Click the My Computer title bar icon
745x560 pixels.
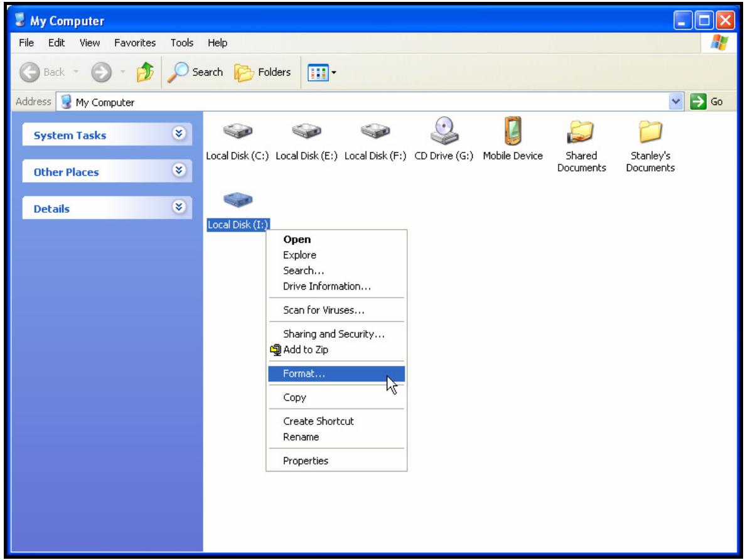click(x=20, y=20)
